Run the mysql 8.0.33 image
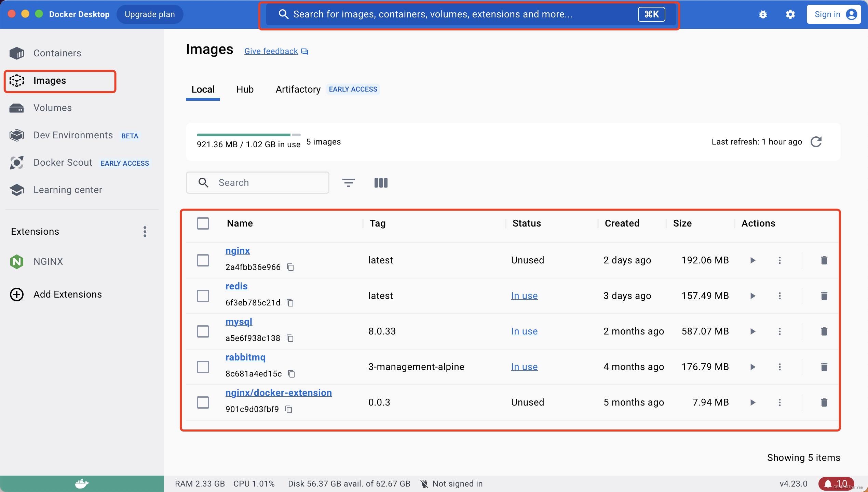 (x=753, y=331)
